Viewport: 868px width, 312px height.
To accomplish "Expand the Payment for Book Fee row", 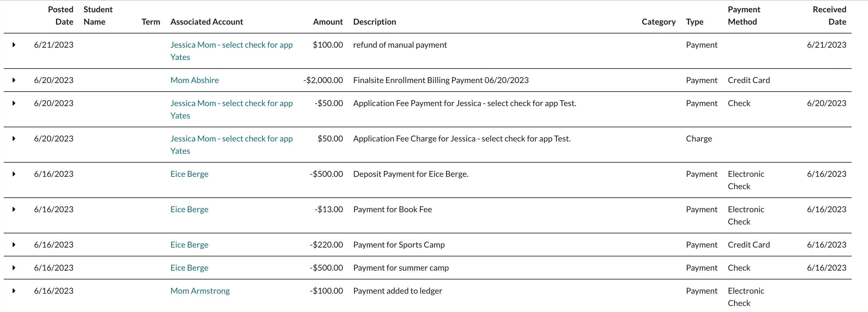I will coord(14,209).
